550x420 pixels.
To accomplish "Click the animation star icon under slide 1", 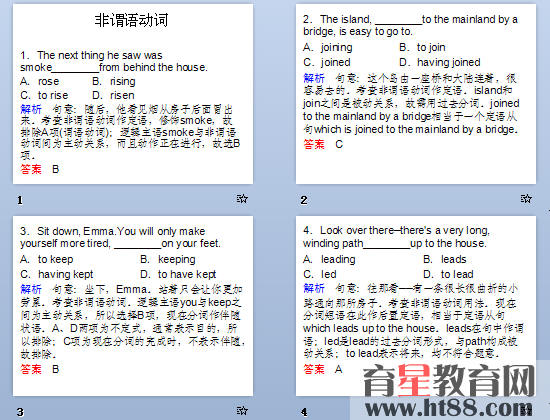I will (x=242, y=199).
